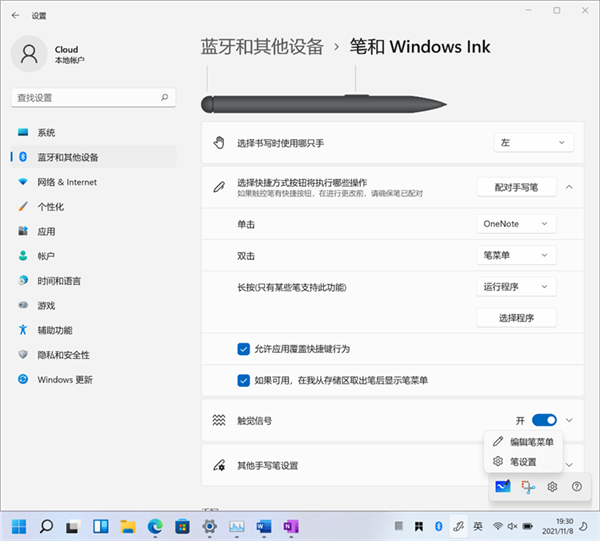Uncheck 如果可用，在我从存储区取出笔后显示笔菜单
Screen dimensions: 600x541
(x=243, y=380)
